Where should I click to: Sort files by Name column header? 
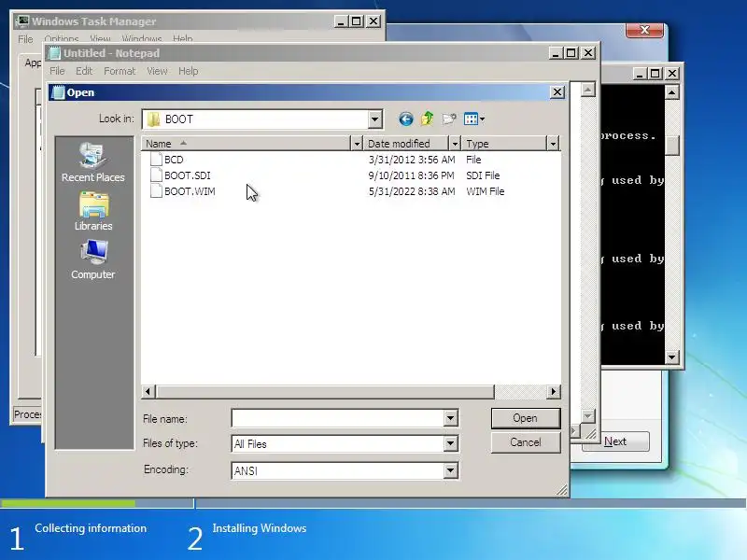coord(246,144)
